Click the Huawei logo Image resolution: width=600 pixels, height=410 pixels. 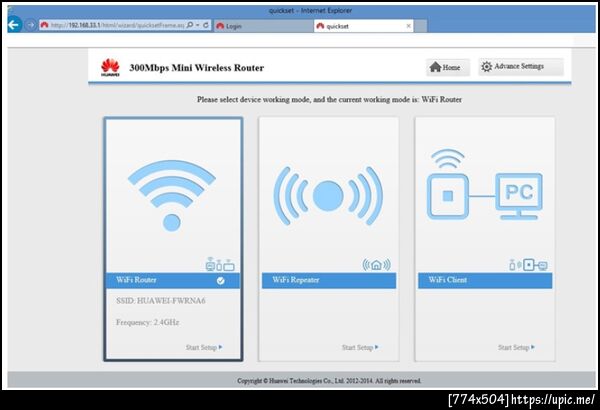110,67
